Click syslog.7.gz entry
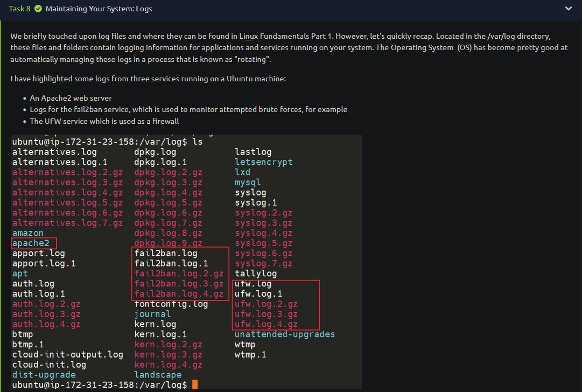This screenshot has width=582, height=392. 263,263
